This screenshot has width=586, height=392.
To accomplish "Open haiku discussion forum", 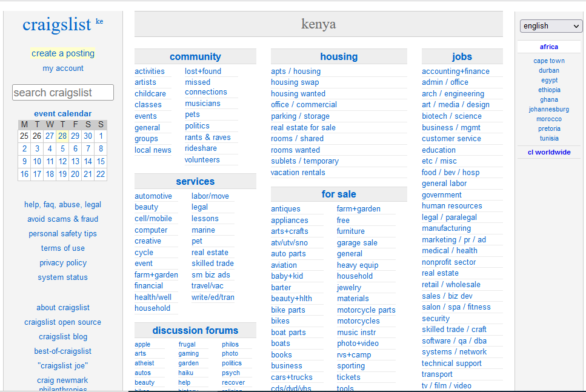I will click(x=186, y=373).
